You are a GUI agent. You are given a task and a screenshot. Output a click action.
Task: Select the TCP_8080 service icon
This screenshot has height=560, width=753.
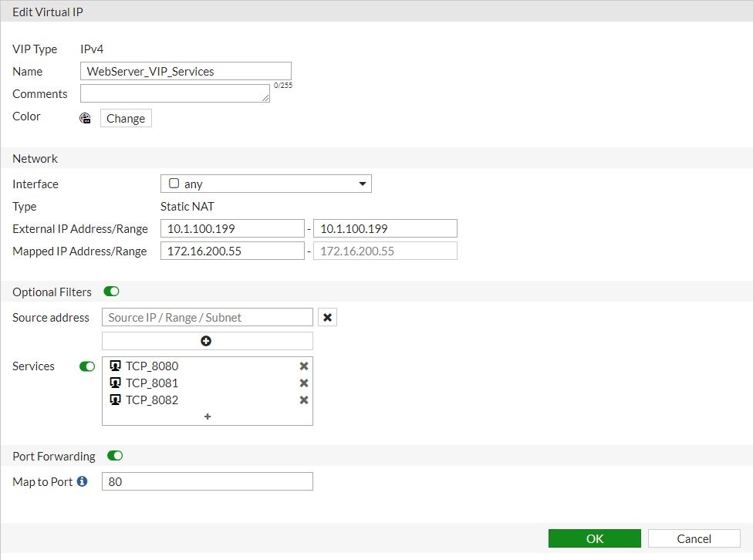click(x=116, y=366)
